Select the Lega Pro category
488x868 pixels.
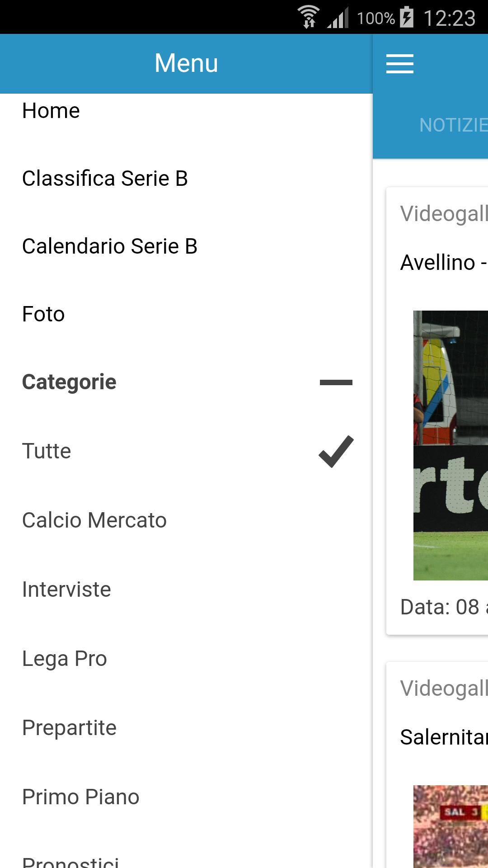(x=65, y=659)
